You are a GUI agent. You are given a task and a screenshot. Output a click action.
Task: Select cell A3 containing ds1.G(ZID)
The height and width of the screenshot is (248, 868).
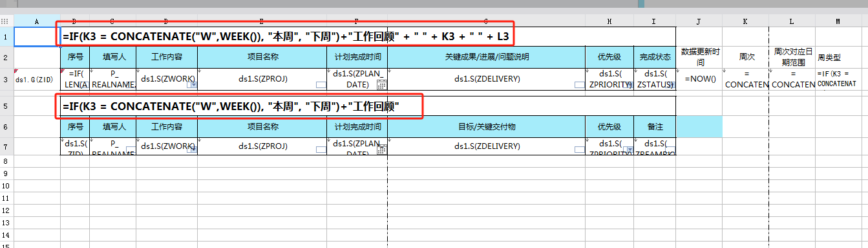coord(37,79)
